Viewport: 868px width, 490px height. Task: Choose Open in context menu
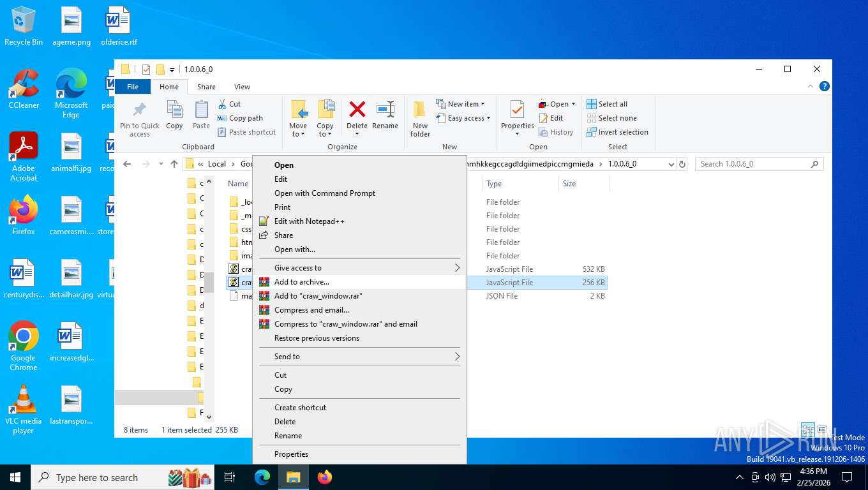[360, 165]
